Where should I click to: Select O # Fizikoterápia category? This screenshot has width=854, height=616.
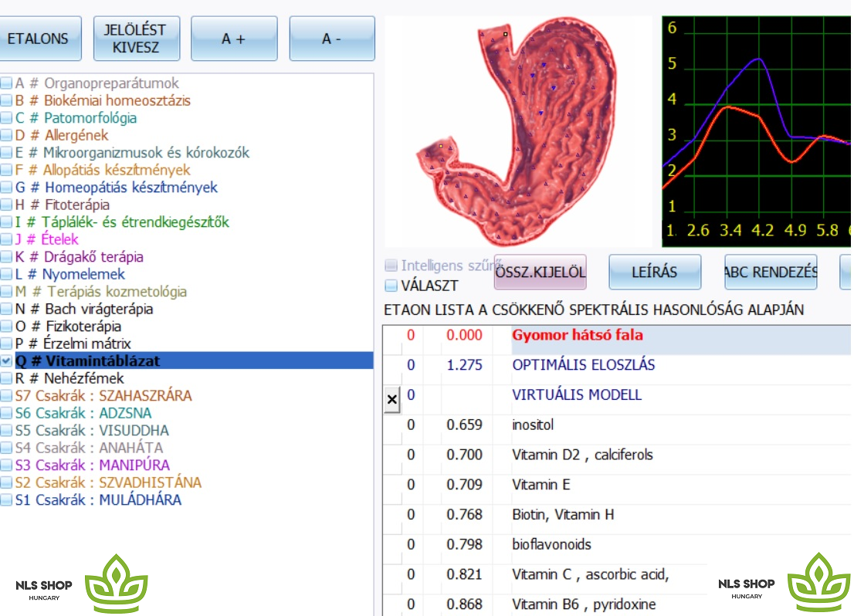point(68,327)
